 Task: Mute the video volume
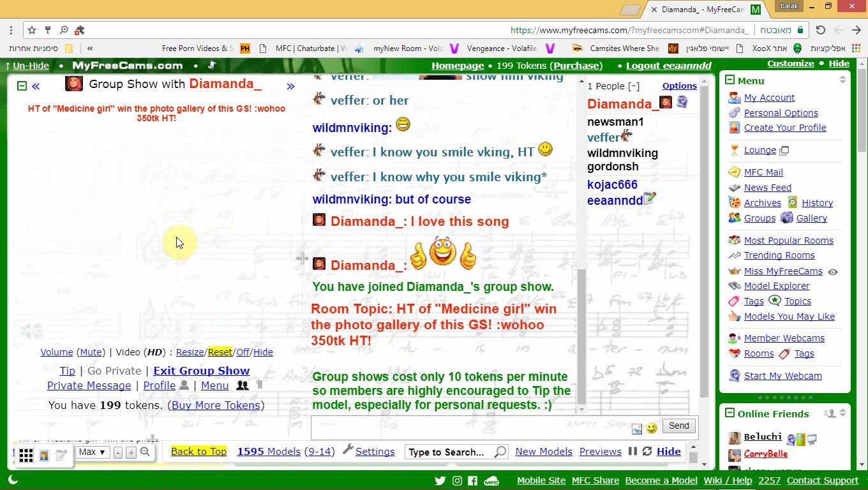(91, 352)
